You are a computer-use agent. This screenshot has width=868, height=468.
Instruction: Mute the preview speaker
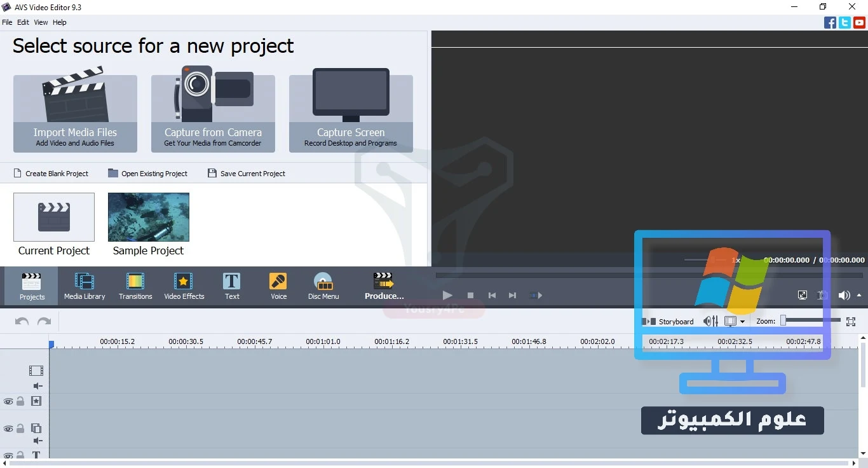[844, 295]
